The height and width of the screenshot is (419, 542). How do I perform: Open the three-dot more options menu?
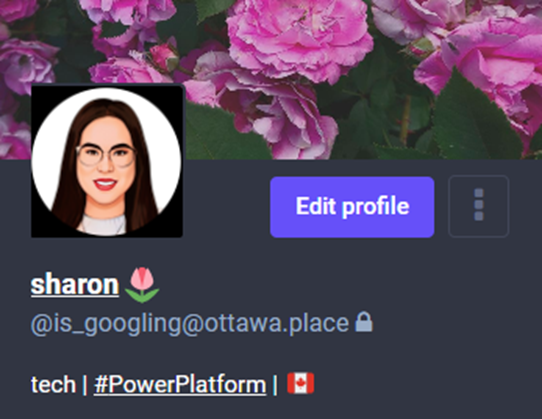478,206
